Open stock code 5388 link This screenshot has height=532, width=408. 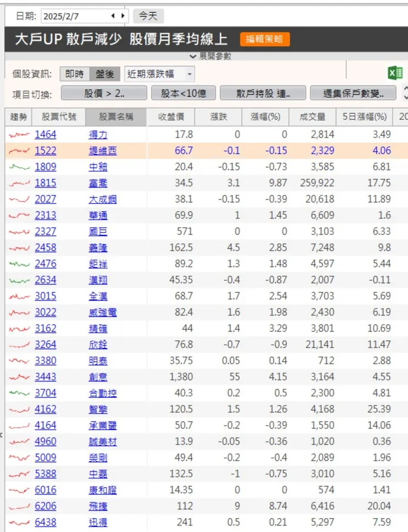[45, 474]
